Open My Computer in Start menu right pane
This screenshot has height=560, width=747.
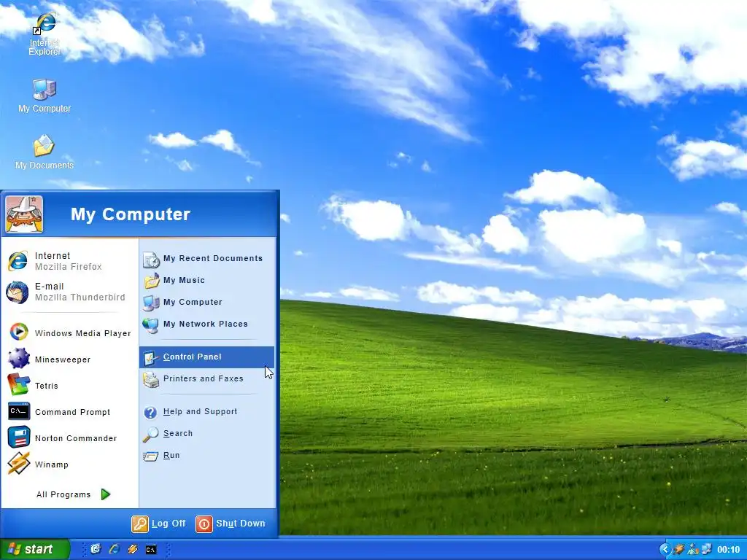pyautogui.click(x=207, y=303)
